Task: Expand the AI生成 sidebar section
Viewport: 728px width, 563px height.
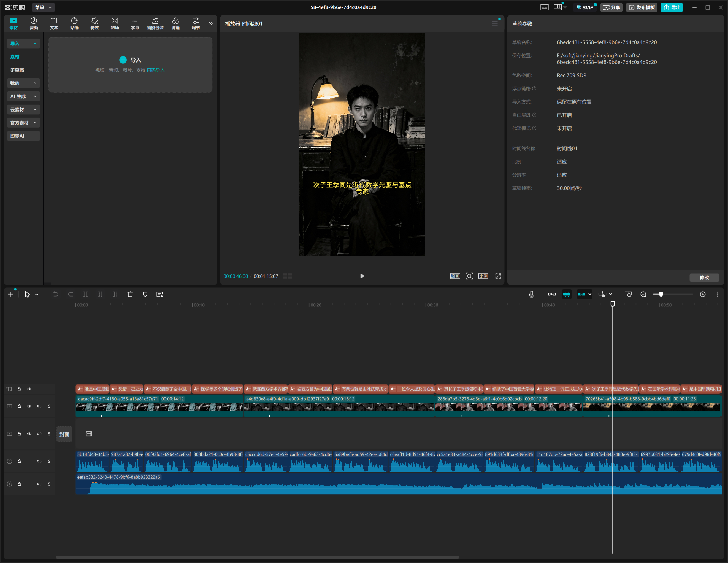Action: pos(23,96)
